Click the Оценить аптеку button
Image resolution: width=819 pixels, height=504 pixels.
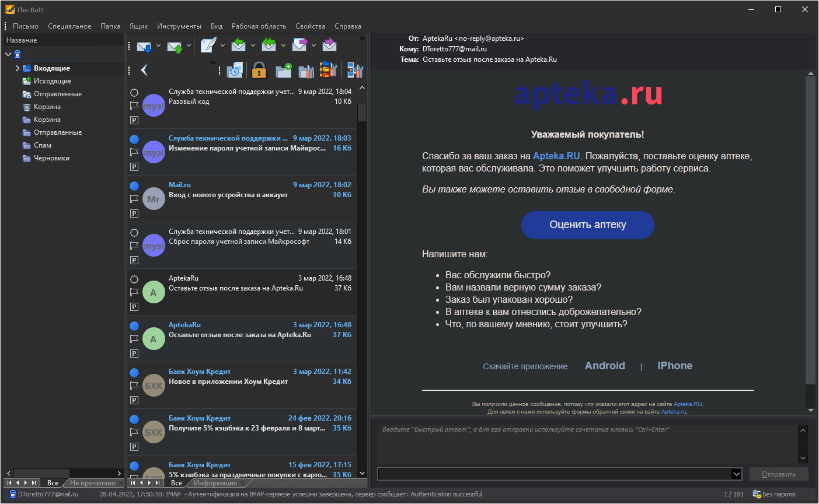point(588,225)
